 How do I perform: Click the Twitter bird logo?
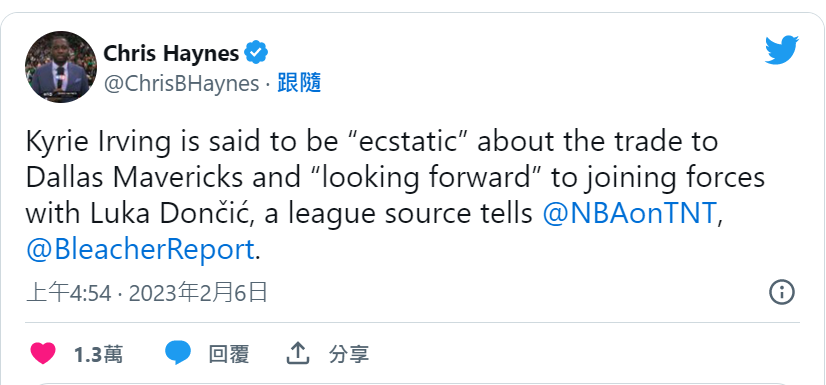click(x=782, y=50)
